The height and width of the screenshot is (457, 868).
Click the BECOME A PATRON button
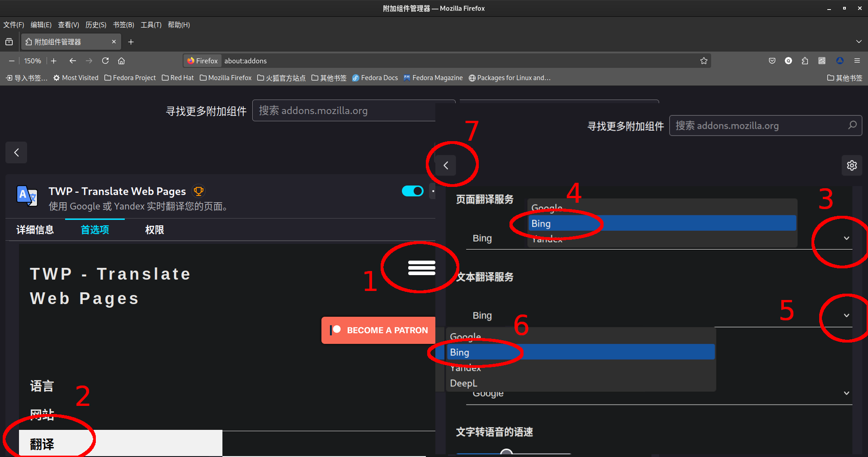[378, 330]
